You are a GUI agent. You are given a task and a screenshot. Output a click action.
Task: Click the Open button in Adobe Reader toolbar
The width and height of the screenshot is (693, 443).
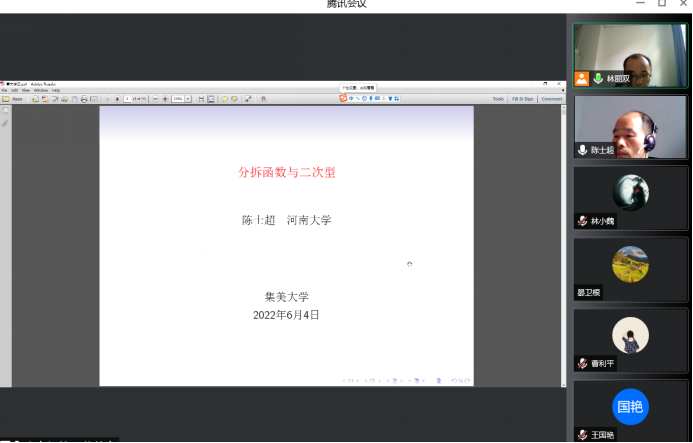(13, 99)
